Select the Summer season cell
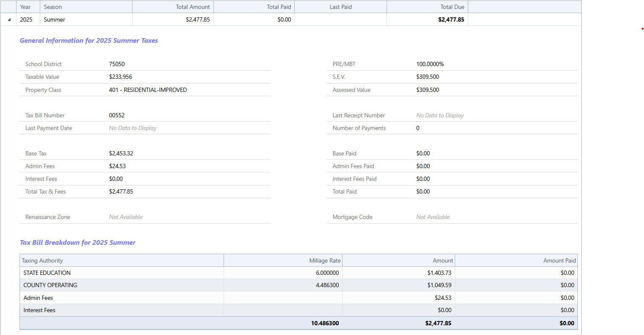This screenshot has height=335, width=644. [x=55, y=19]
